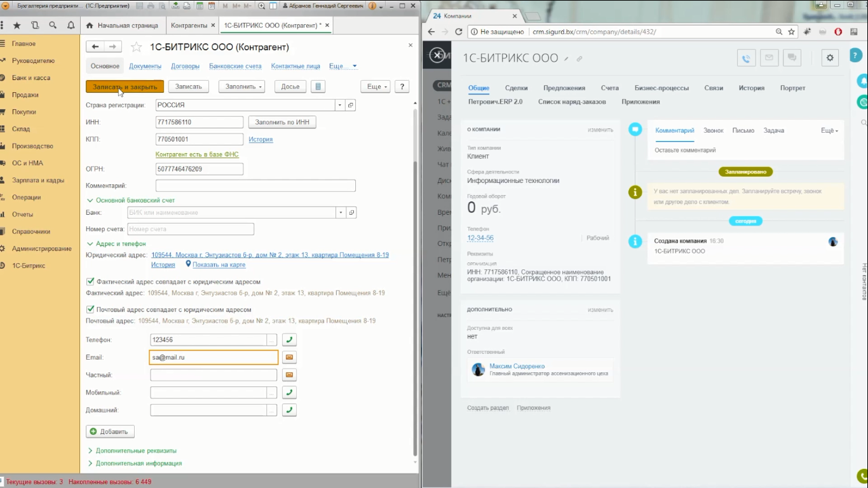Open the Страна регистрации dropdown

pos(340,105)
